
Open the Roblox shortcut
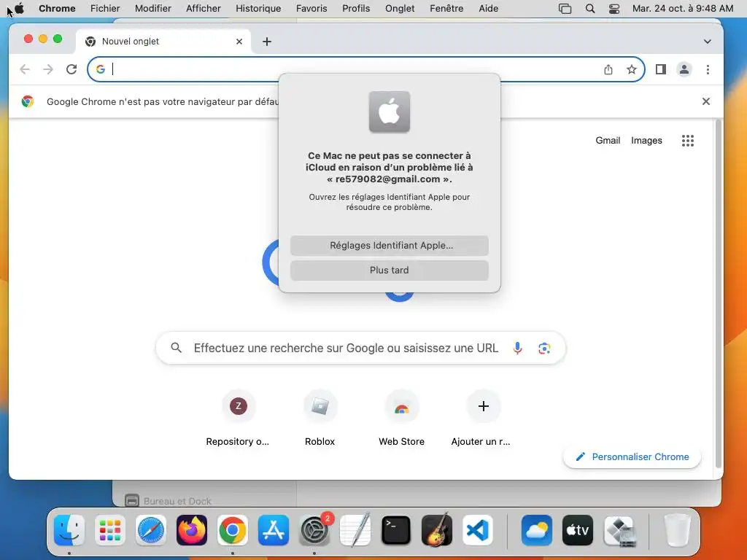320,418
